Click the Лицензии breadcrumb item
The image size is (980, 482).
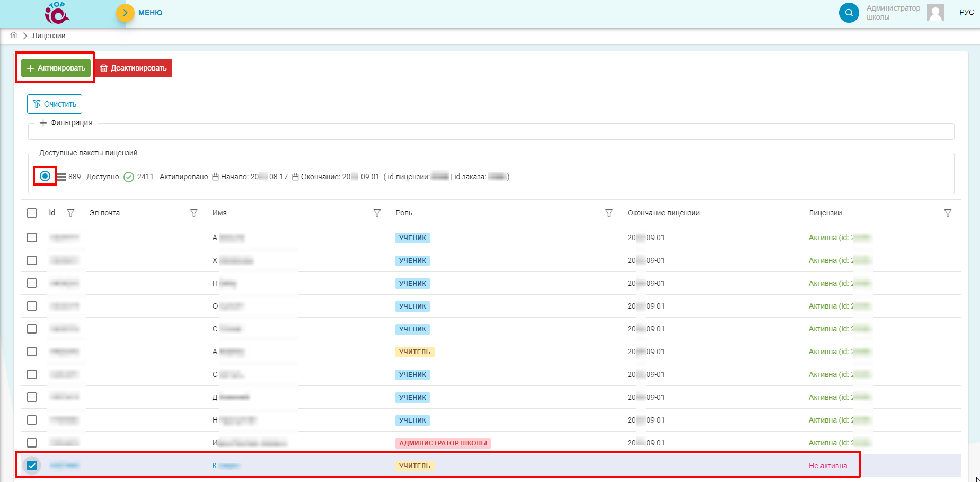click(49, 36)
